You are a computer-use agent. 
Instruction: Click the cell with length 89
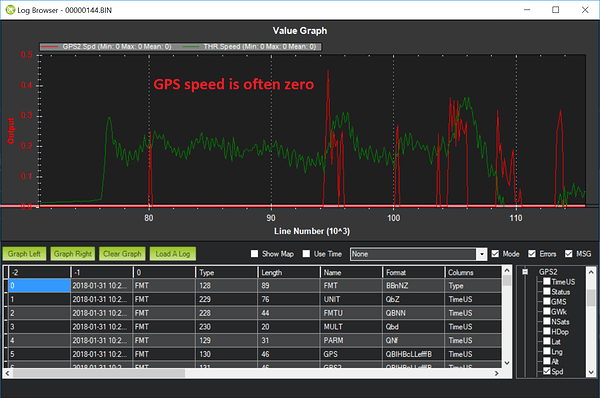289,286
